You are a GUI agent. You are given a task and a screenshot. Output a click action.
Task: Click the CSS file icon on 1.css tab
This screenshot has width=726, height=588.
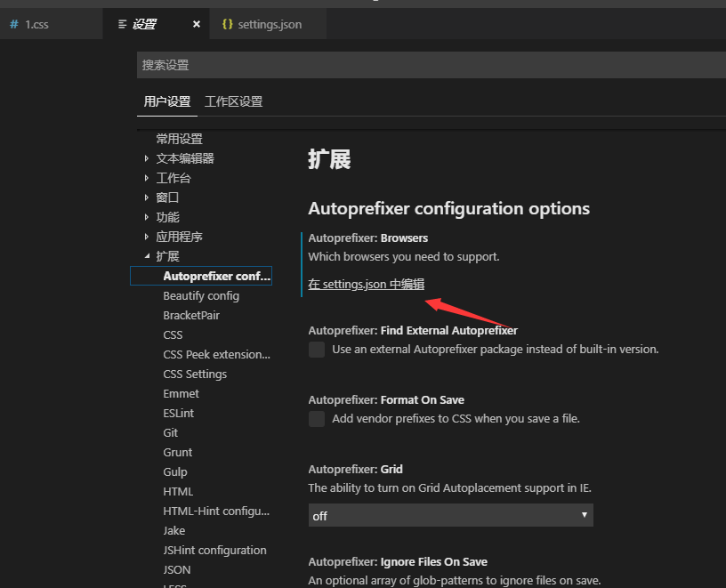coord(14,24)
